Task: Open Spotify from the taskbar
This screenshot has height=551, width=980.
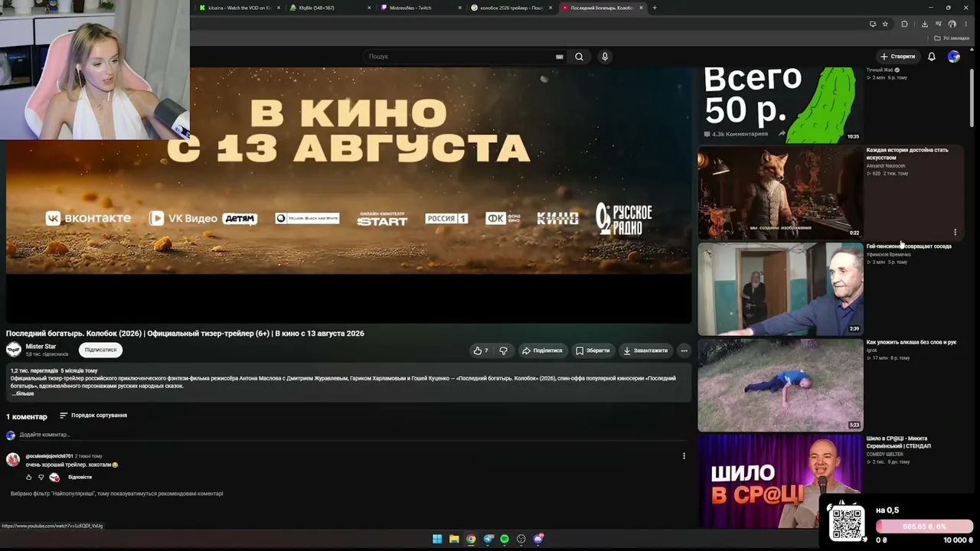Action: click(505, 539)
